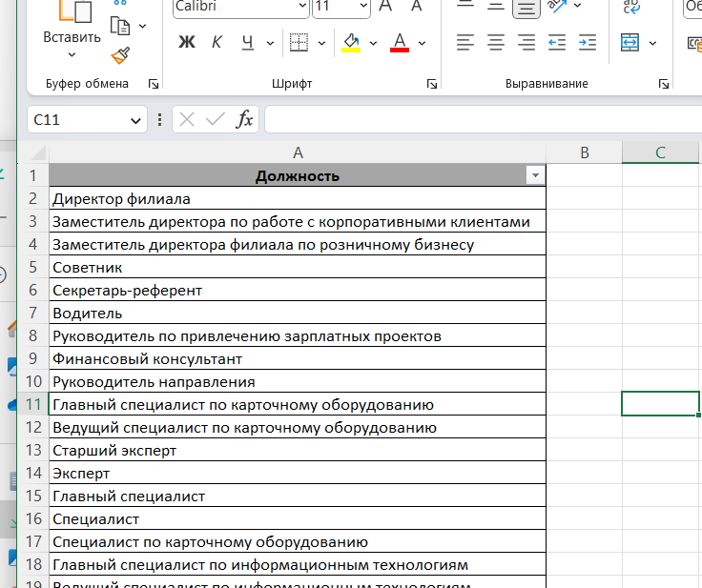702x588 pixels.
Task: Open Merge and Center dropdown arrow
Action: pyautogui.click(x=652, y=43)
